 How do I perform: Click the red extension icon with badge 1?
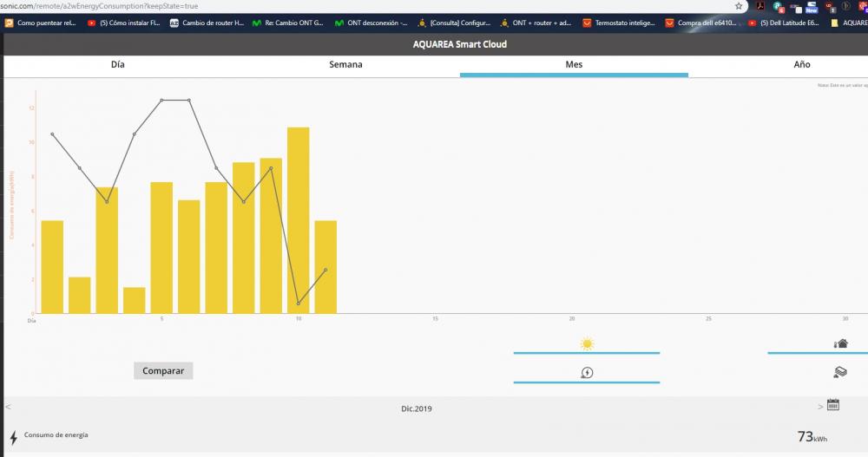pyautogui.click(x=830, y=7)
